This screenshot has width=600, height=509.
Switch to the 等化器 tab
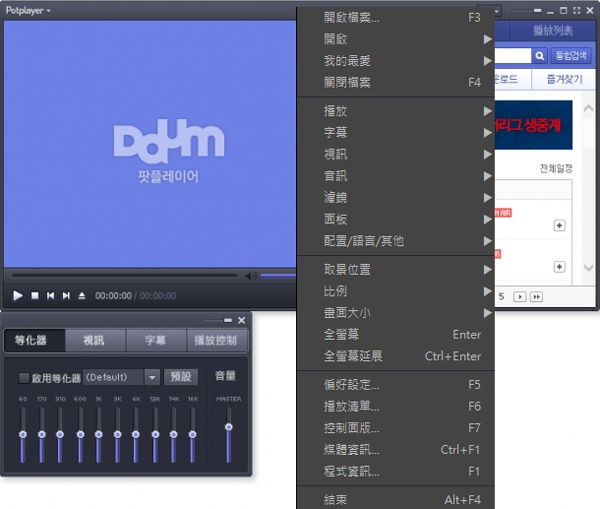(x=34, y=340)
